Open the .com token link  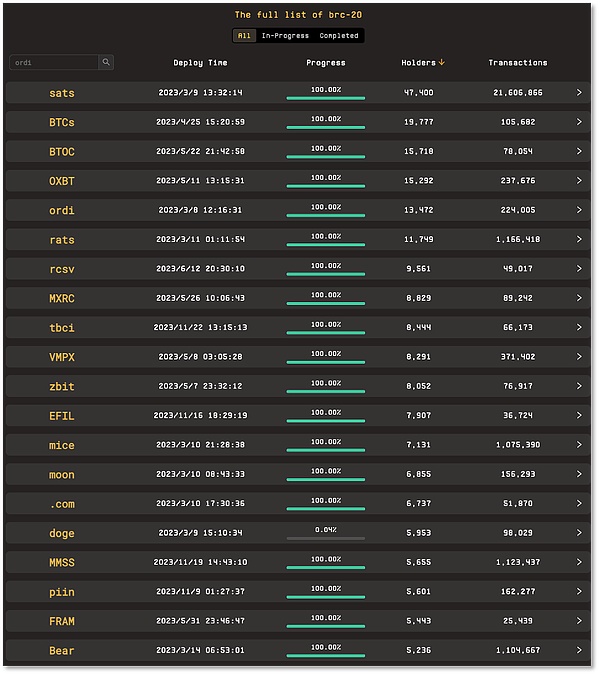pyautogui.click(x=61, y=504)
